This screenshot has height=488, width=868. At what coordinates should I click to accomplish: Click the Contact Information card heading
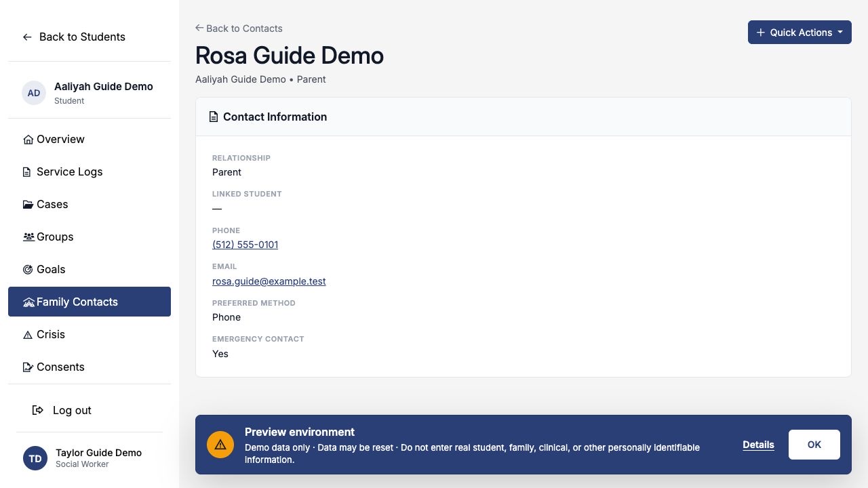(x=275, y=117)
